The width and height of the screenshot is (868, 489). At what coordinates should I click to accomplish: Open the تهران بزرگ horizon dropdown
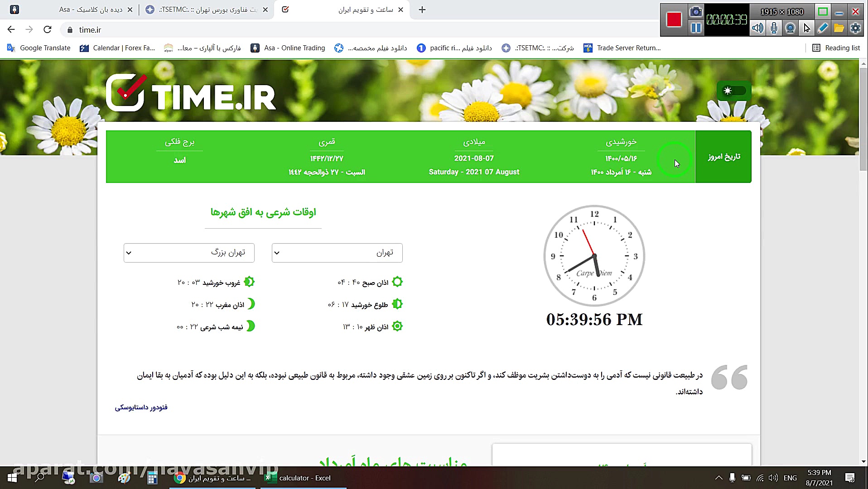pyautogui.click(x=188, y=253)
